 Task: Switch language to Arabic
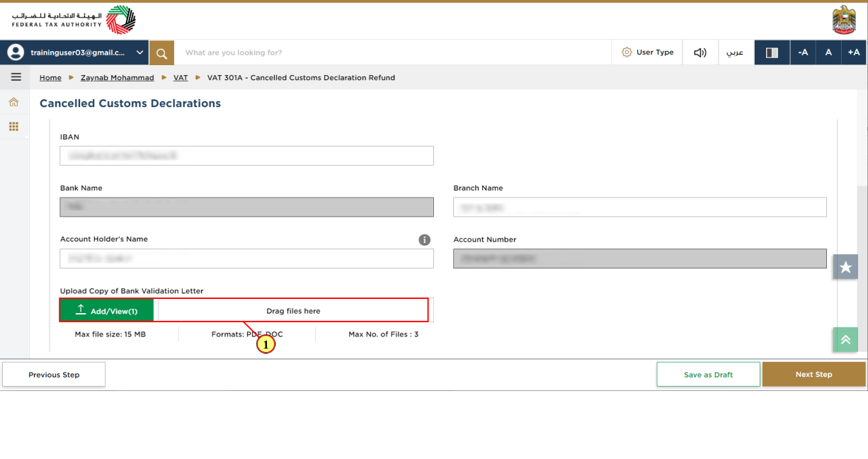[736, 52]
